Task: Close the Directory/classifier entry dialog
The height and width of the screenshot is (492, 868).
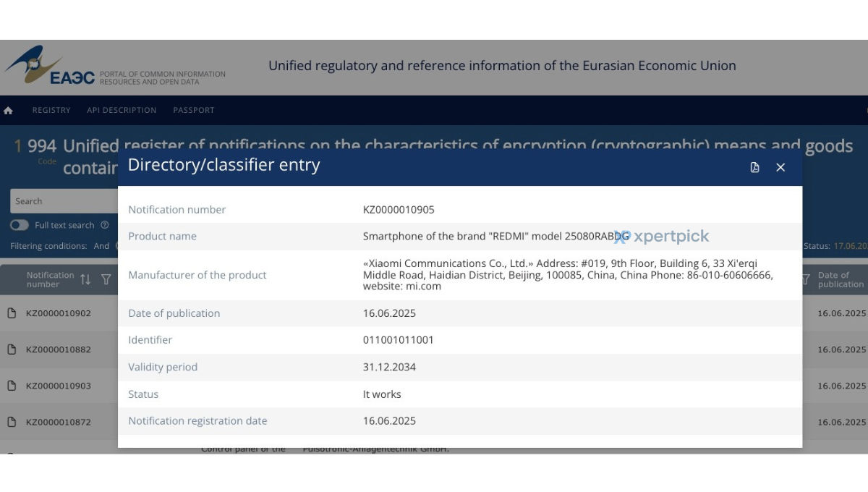Action: tap(780, 167)
